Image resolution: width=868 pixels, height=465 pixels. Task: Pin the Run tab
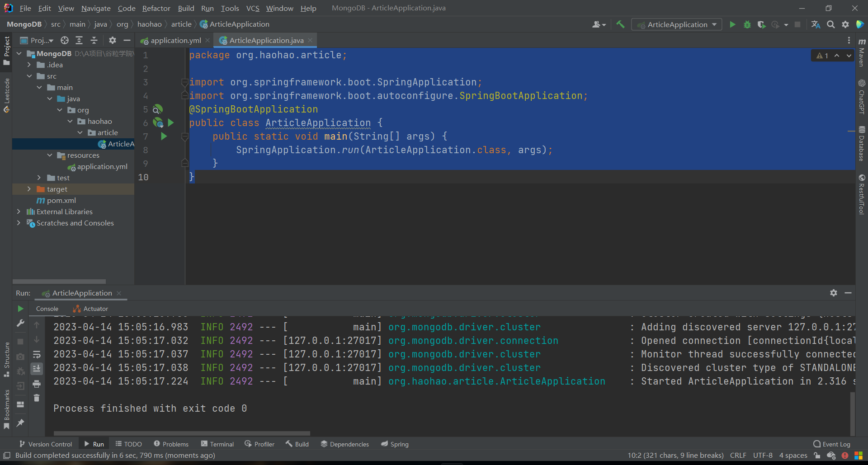point(20,423)
